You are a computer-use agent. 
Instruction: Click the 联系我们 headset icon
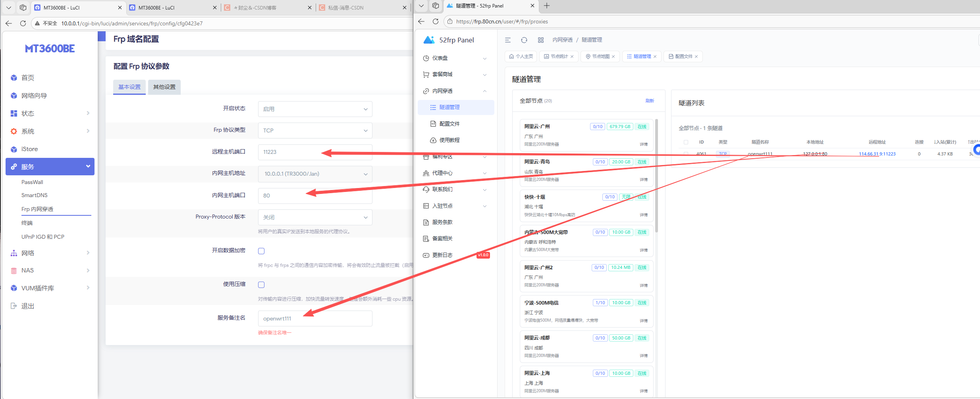click(x=426, y=190)
